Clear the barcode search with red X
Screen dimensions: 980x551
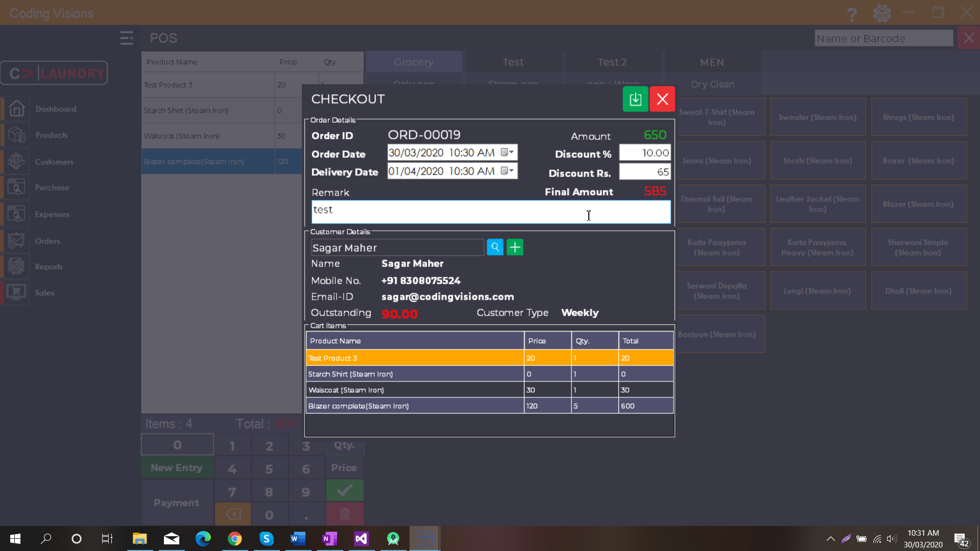[x=969, y=38]
